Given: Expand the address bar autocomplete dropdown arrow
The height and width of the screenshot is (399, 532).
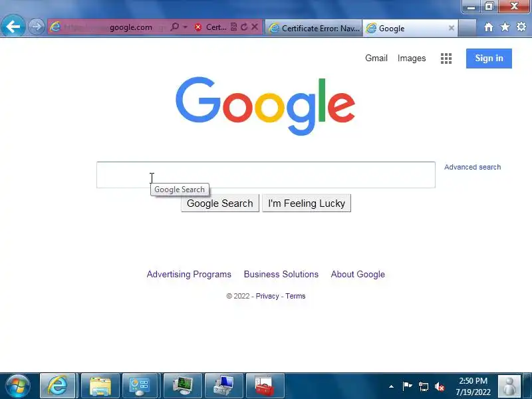Looking at the screenshot, I should click(x=186, y=27).
